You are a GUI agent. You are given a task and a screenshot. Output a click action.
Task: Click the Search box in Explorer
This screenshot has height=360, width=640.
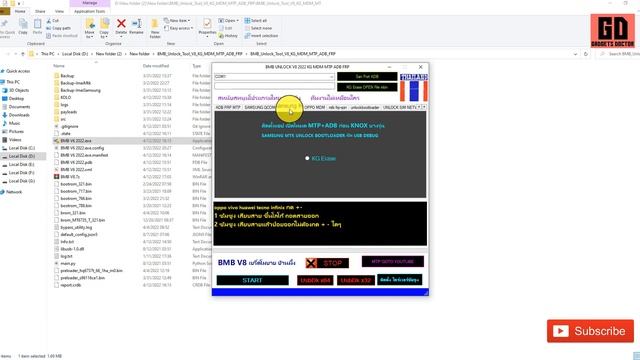(620, 54)
